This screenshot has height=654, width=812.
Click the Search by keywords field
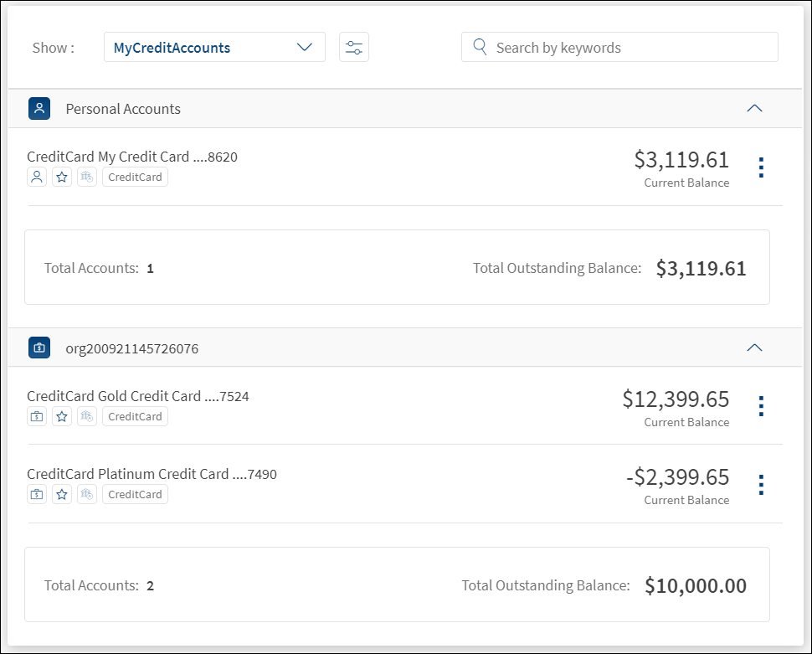619,48
